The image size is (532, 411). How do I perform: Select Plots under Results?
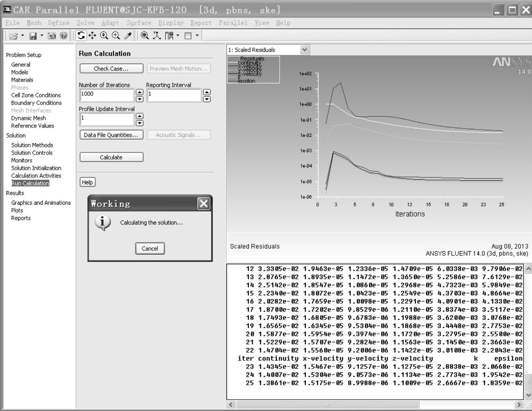point(17,211)
